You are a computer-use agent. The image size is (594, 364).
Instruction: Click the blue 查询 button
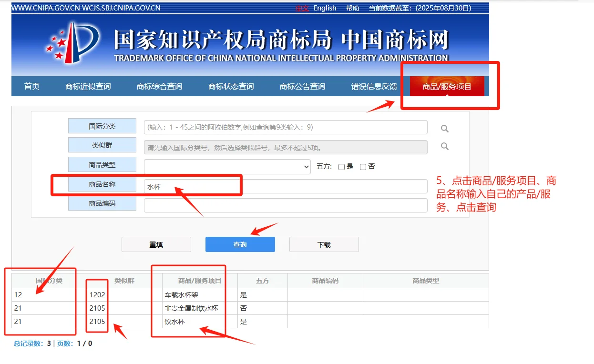pos(240,244)
